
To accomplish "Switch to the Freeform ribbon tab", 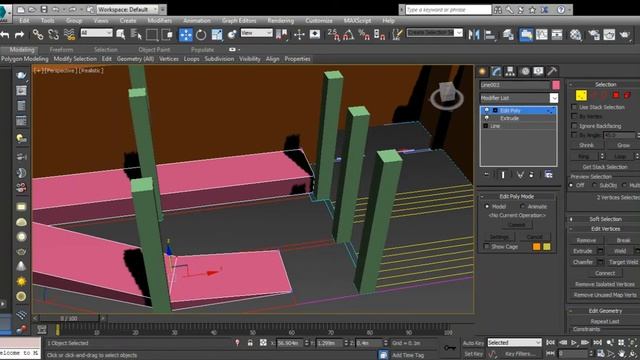I will [61, 49].
